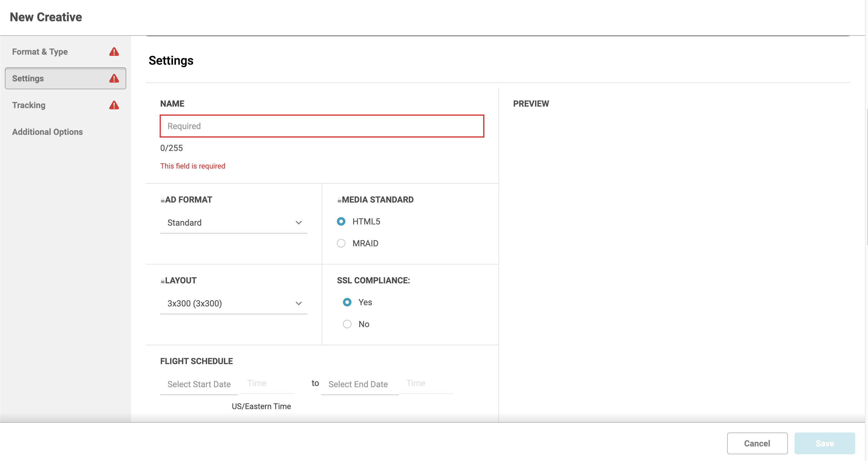The width and height of the screenshot is (868, 461).
Task: Click the lock icon beside MEDIA STANDARD
Action: [339, 200]
